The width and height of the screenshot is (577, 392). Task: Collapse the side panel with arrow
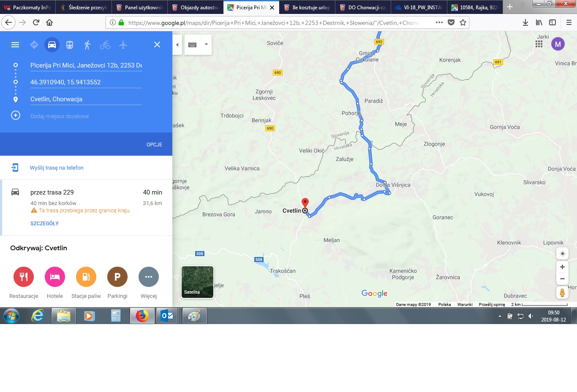coord(177,45)
